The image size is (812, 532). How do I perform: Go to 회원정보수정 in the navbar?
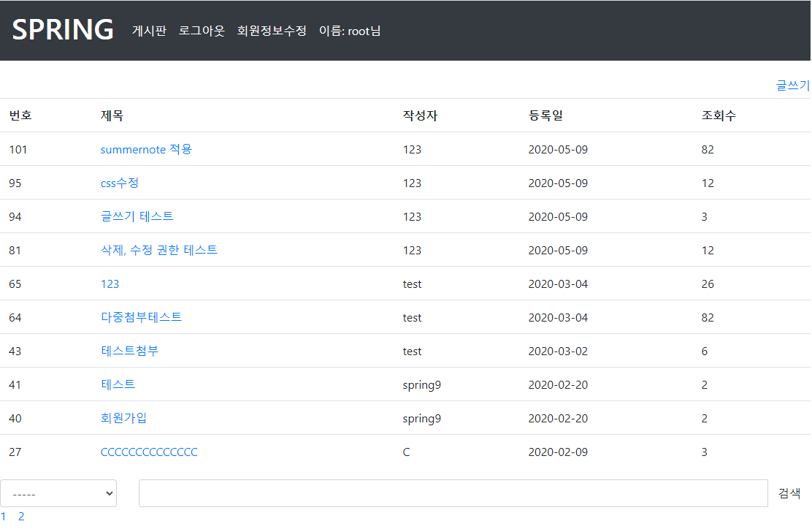[272, 31]
